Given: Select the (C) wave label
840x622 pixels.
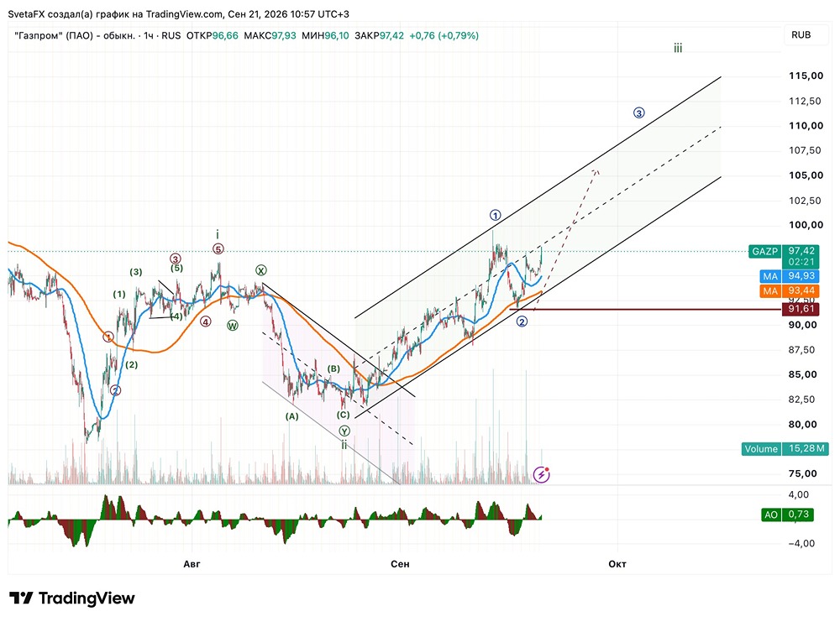Looking at the screenshot, I should (343, 415).
